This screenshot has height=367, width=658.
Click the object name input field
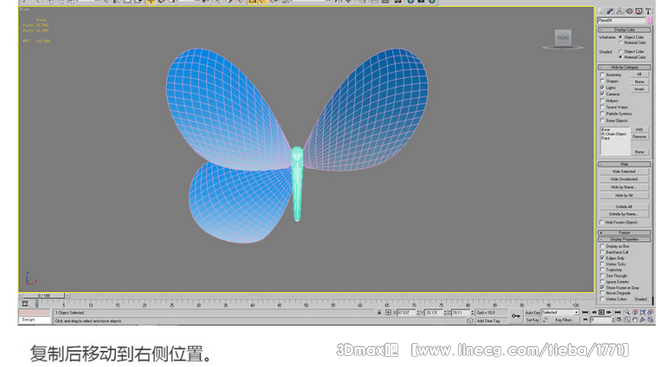(x=621, y=21)
